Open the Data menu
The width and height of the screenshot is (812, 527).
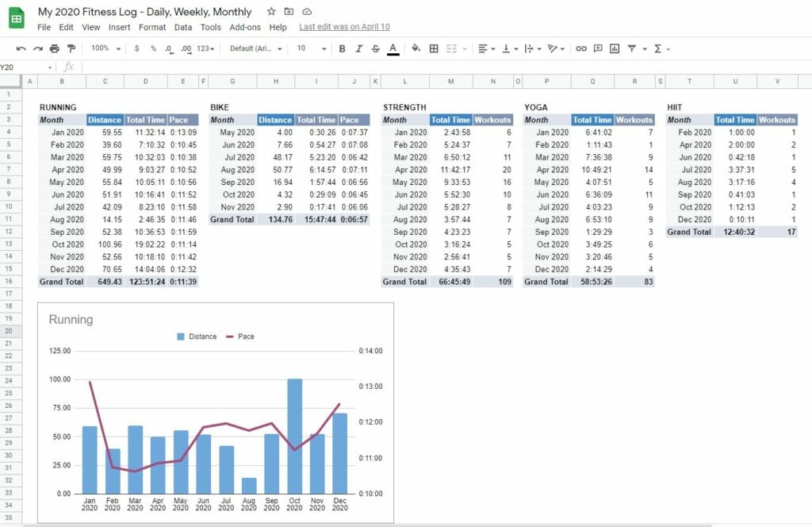pos(183,28)
